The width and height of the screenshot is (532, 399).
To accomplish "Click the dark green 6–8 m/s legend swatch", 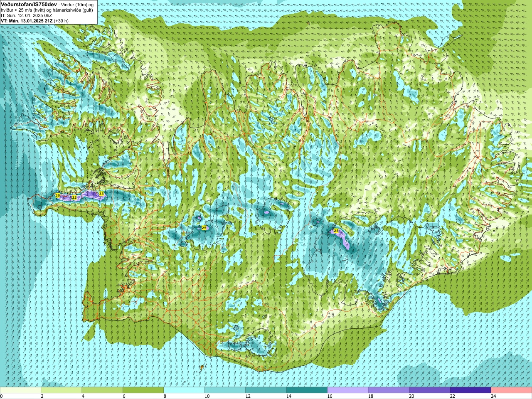I will coord(143,390).
